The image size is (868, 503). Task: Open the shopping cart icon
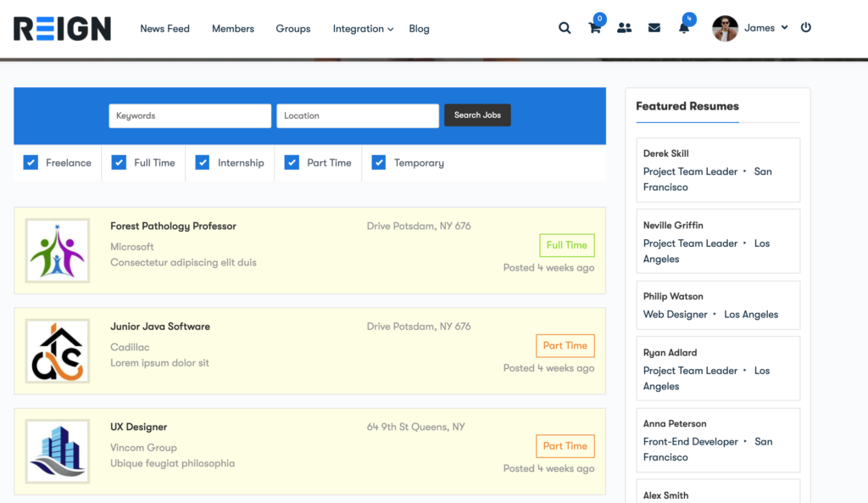tap(595, 28)
